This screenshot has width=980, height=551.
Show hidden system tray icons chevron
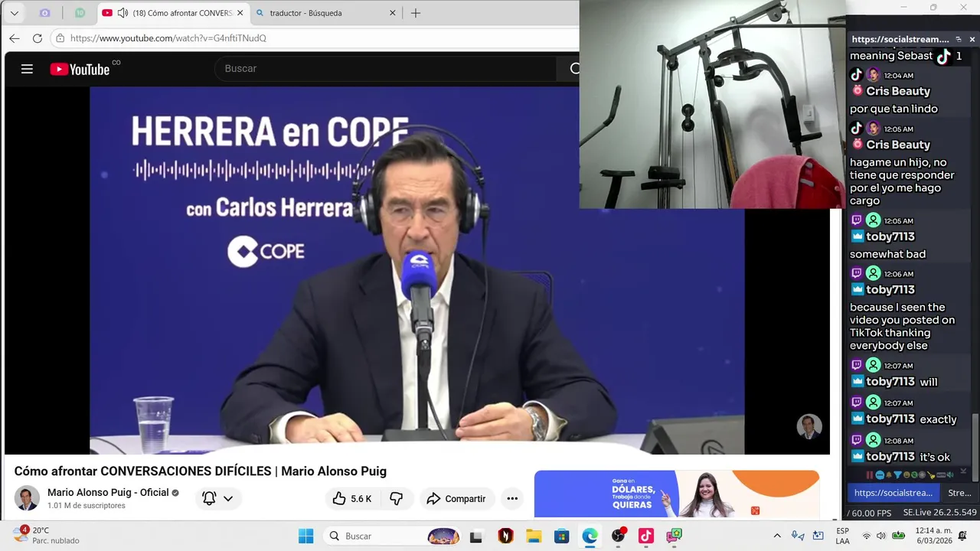click(x=777, y=536)
